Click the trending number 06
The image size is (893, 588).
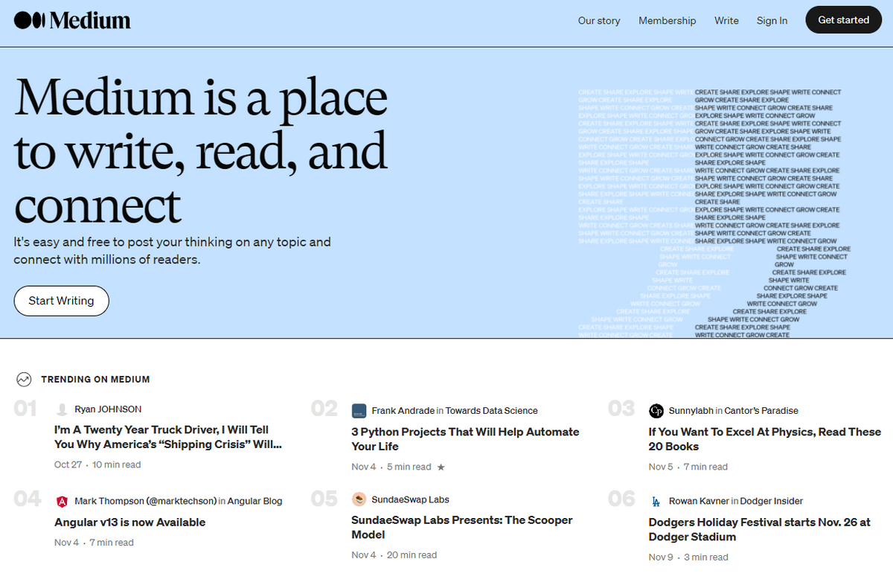pos(621,499)
